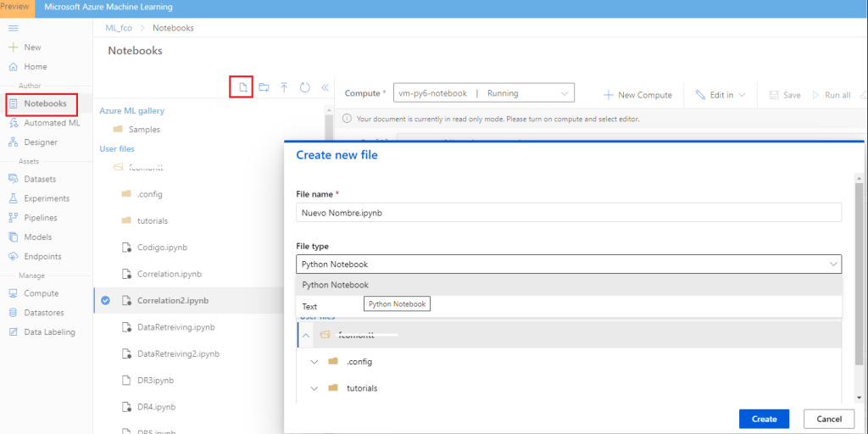Click the create new file icon

242,87
